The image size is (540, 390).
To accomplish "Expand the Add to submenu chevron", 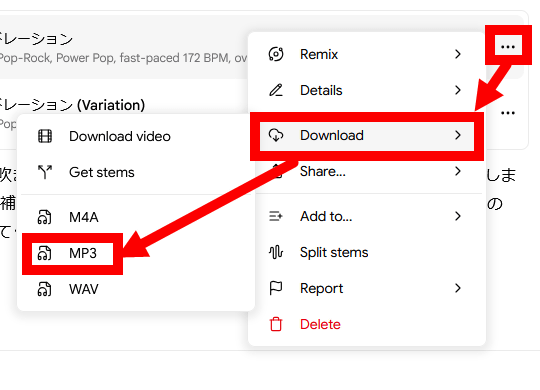I will (458, 216).
